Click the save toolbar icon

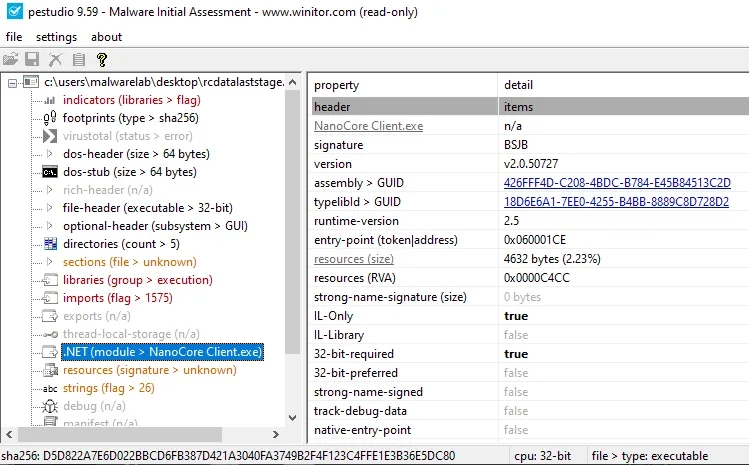(32, 60)
